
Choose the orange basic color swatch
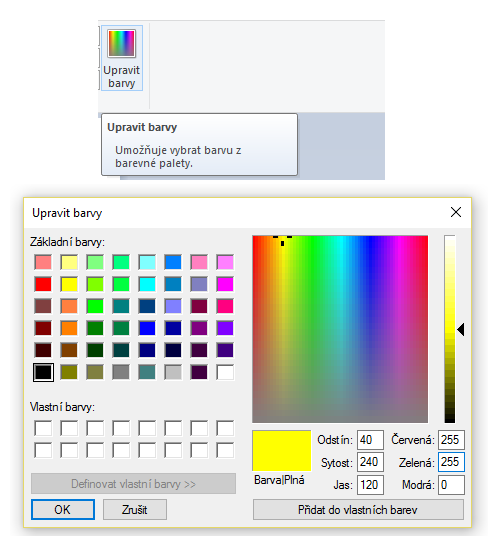[x=69, y=328]
